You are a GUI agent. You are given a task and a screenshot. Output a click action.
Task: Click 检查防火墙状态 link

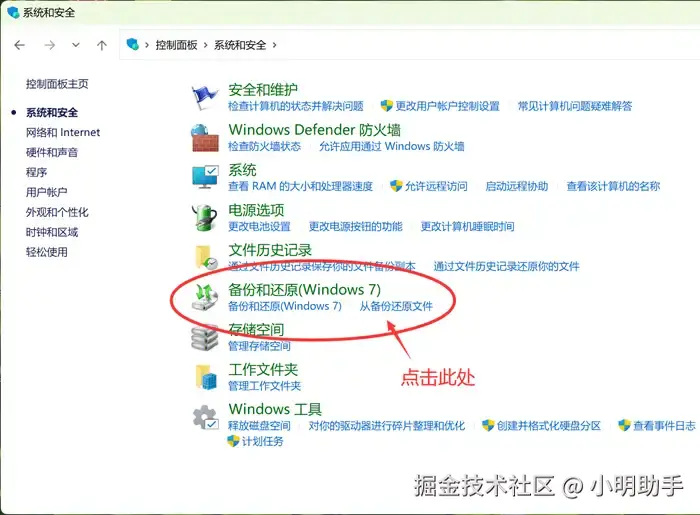pos(265,146)
